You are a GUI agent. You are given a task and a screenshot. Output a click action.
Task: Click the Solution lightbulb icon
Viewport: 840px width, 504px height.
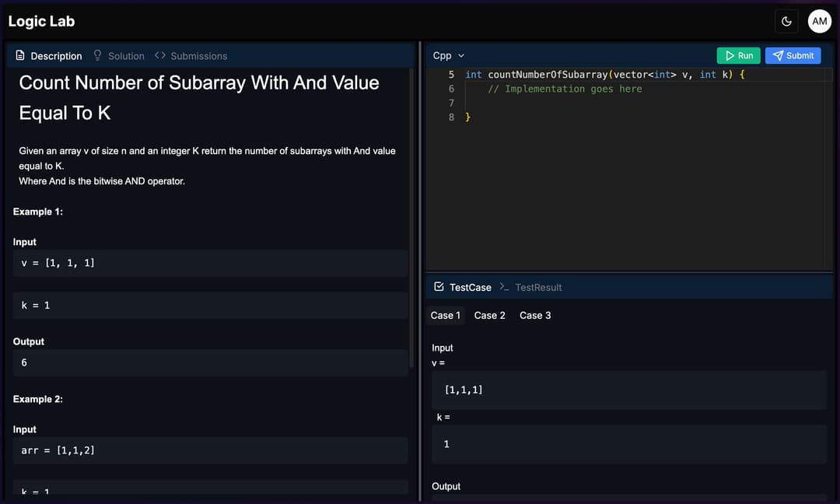pyautogui.click(x=97, y=55)
